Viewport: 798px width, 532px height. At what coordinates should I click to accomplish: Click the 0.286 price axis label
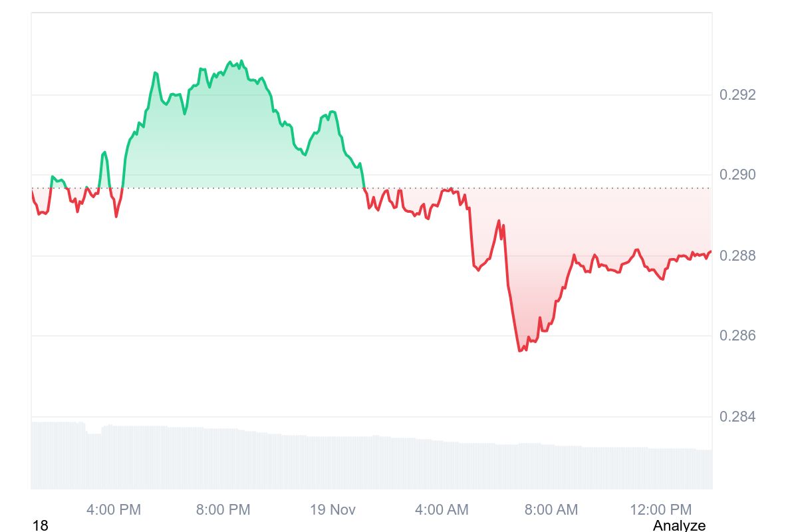(x=737, y=336)
